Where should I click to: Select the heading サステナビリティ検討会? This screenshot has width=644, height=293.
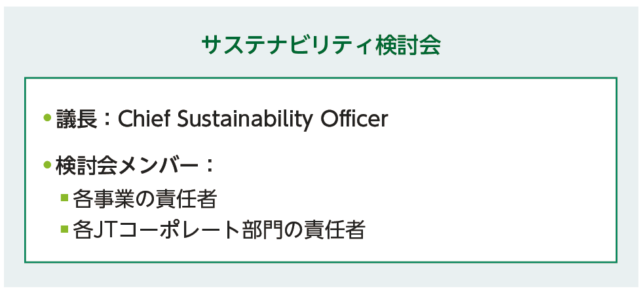click(321, 46)
